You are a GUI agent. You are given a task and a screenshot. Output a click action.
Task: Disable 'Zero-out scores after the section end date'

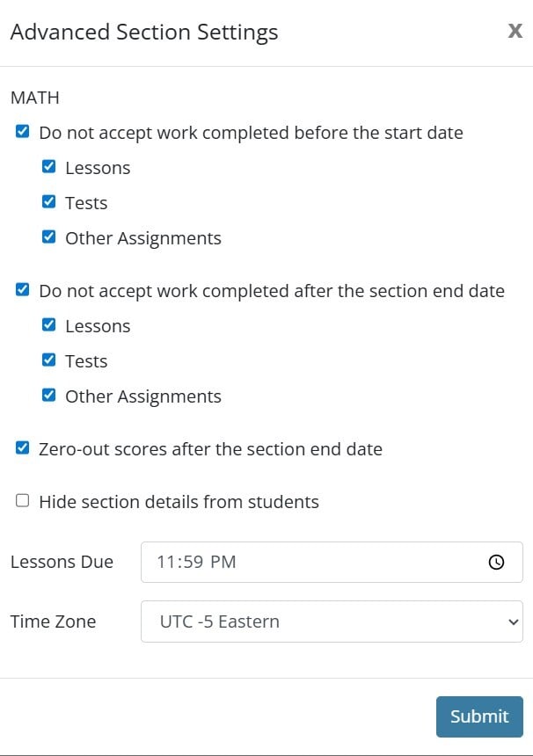(x=22, y=447)
